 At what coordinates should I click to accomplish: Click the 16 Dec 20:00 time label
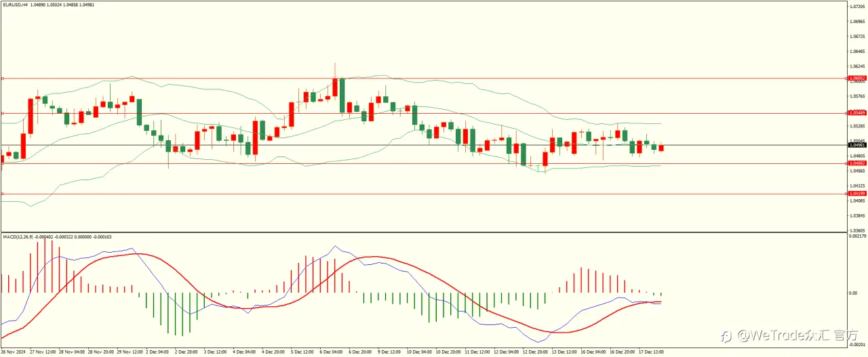(x=622, y=352)
